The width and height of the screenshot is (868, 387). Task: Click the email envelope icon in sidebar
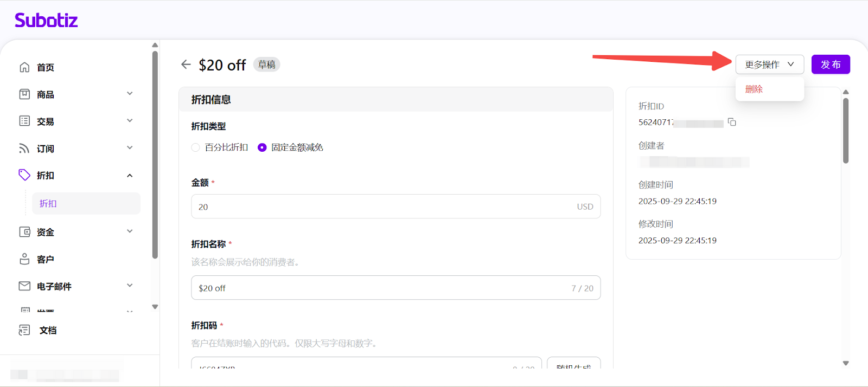pos(24,286)
